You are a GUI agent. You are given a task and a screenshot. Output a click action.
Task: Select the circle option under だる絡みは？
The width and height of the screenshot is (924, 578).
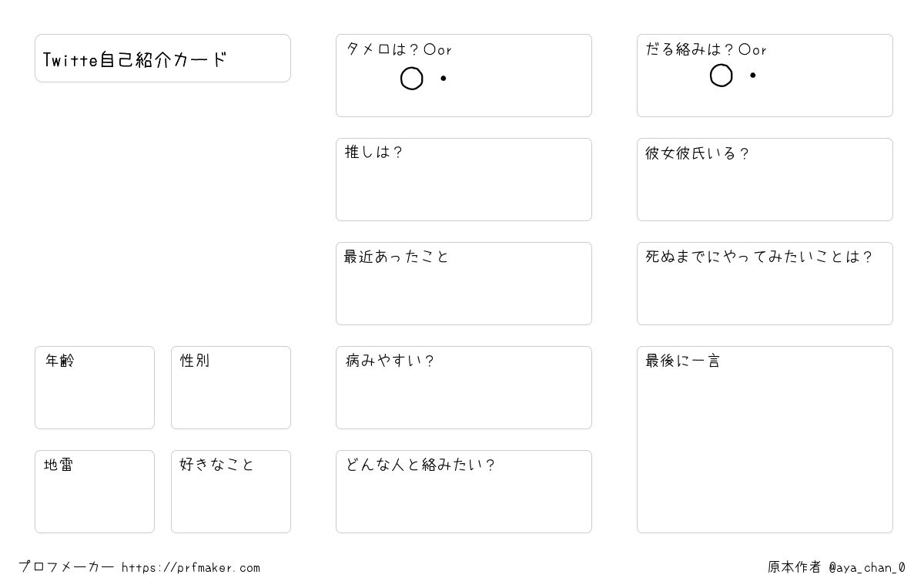click(x=721, y=76)
